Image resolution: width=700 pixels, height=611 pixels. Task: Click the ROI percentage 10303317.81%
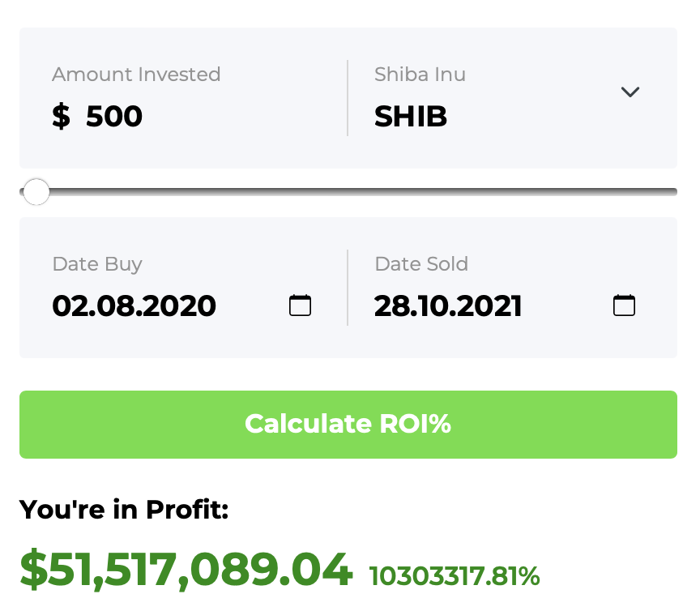click(x=455, y=576)
